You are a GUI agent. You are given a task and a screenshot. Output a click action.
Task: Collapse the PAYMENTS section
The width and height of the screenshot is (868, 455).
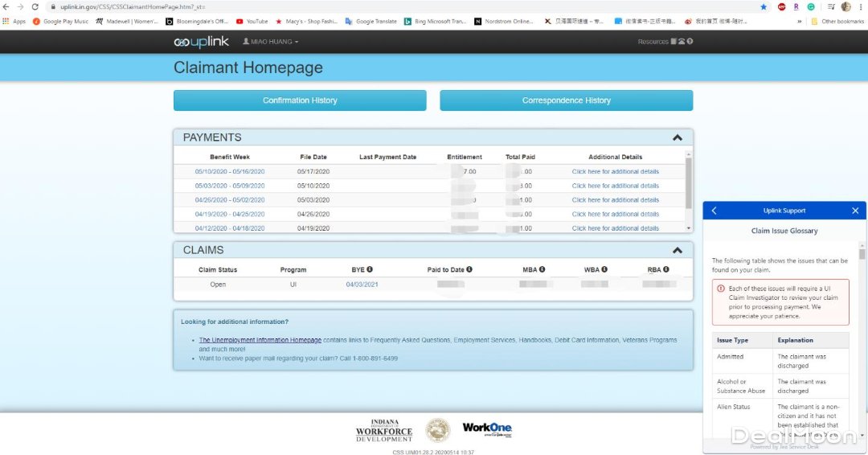click(x=678, y=137)
